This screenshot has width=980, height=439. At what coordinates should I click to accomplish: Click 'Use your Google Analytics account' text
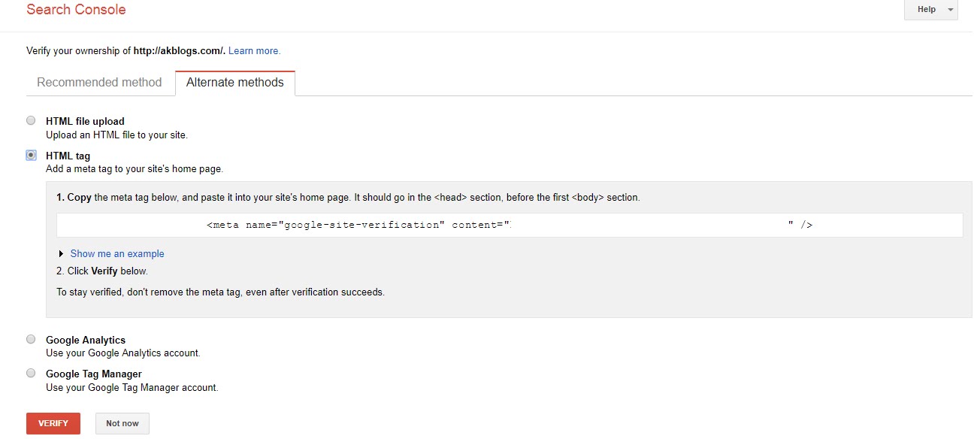coord(123,353)
